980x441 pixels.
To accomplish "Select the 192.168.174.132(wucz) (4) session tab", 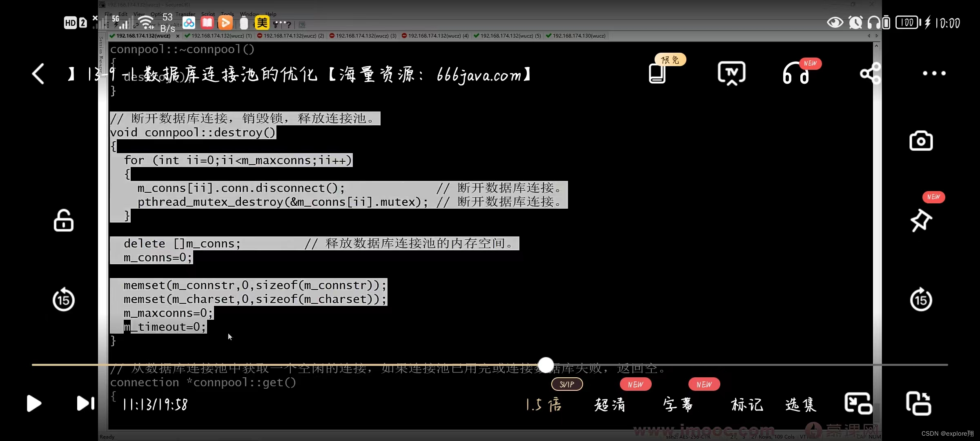I will pyautogui.click(x=435, y=36).
